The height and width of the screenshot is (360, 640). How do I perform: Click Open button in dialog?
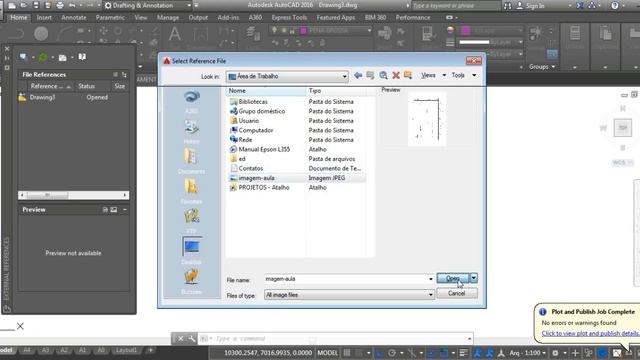click(453, 278)
